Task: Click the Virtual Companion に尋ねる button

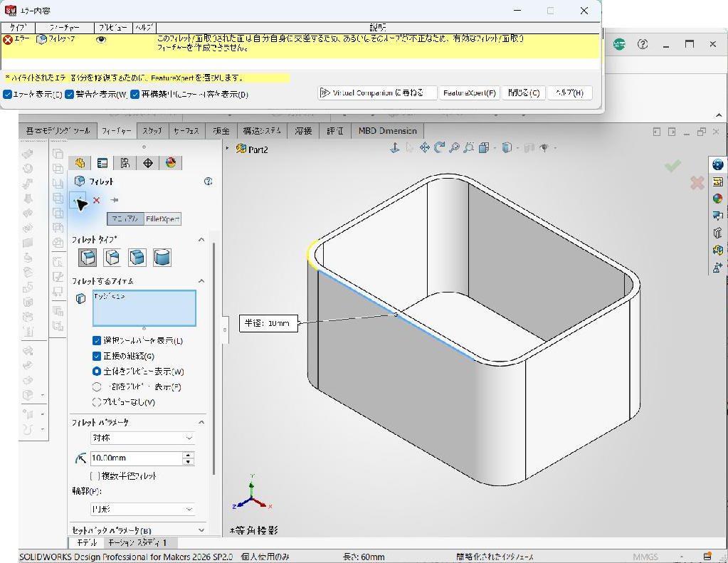Action: pos(377,93)
